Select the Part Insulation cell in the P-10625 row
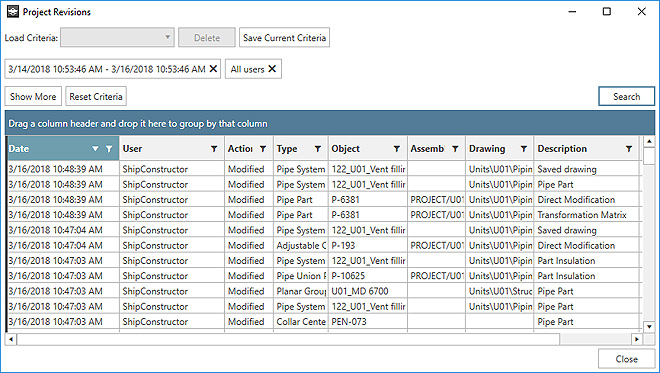Screen dimensions: 660x373 586,276
